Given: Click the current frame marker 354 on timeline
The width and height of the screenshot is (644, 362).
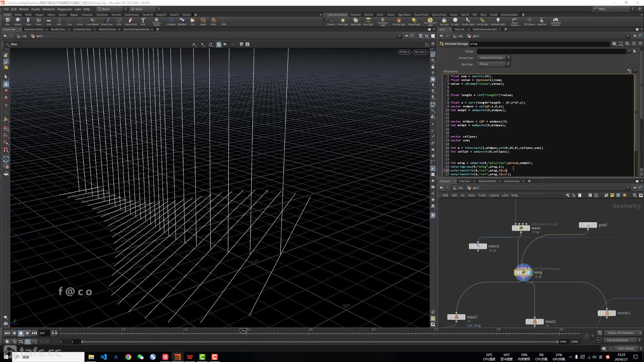Looking at the screenshot, I should click(243, 331).
